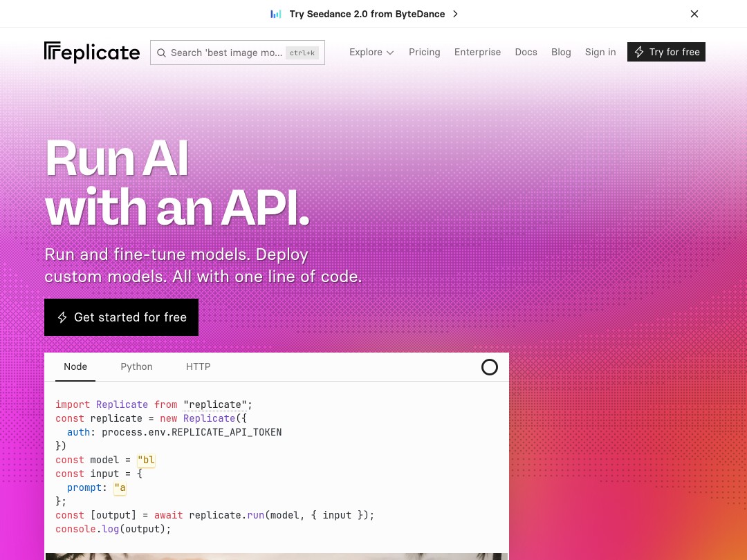Viewport: 747px width, 560px height.
Task: Click lightning bolt icon in Get started button
Action: pos(62,317)
